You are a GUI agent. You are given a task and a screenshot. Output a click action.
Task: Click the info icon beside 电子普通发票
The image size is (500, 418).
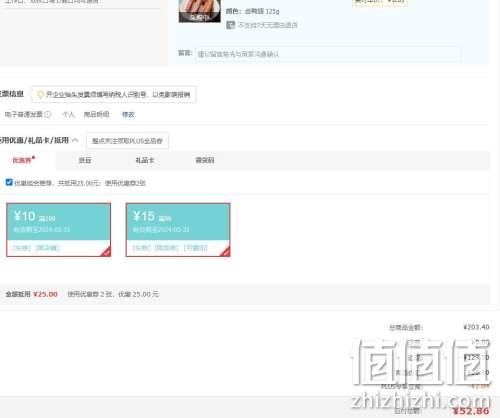pos(48,114)
